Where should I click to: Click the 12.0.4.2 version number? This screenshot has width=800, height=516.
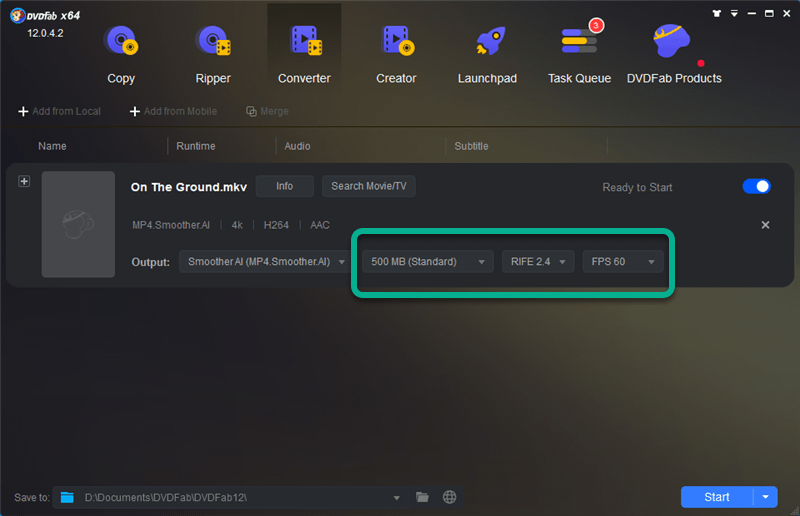45,34
